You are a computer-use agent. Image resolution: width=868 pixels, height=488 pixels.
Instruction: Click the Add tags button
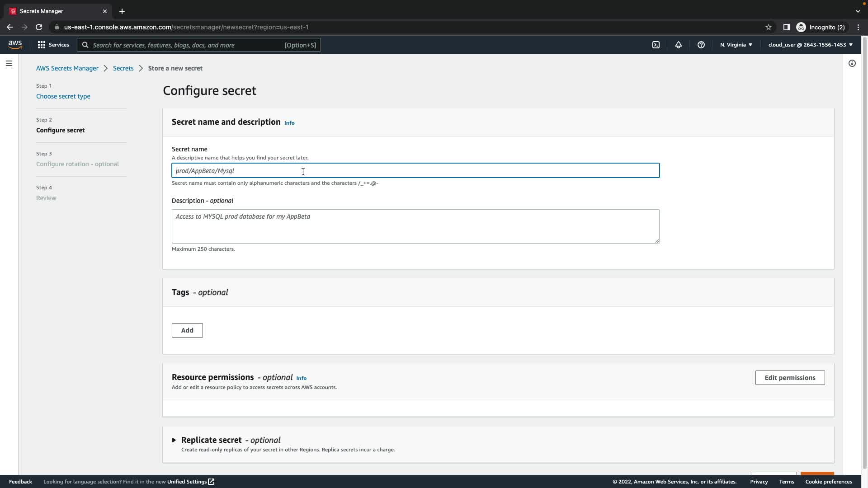[x=187, y=330]
